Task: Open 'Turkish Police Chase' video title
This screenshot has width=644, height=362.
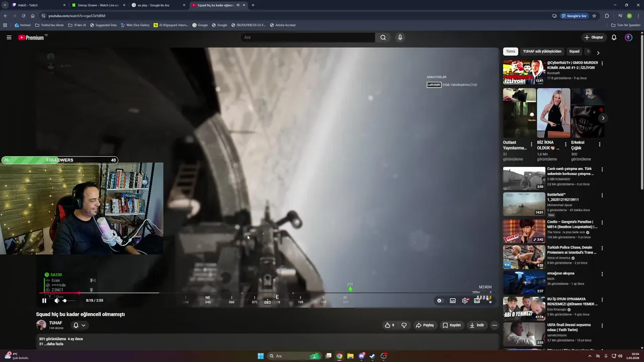Action: 572,250
